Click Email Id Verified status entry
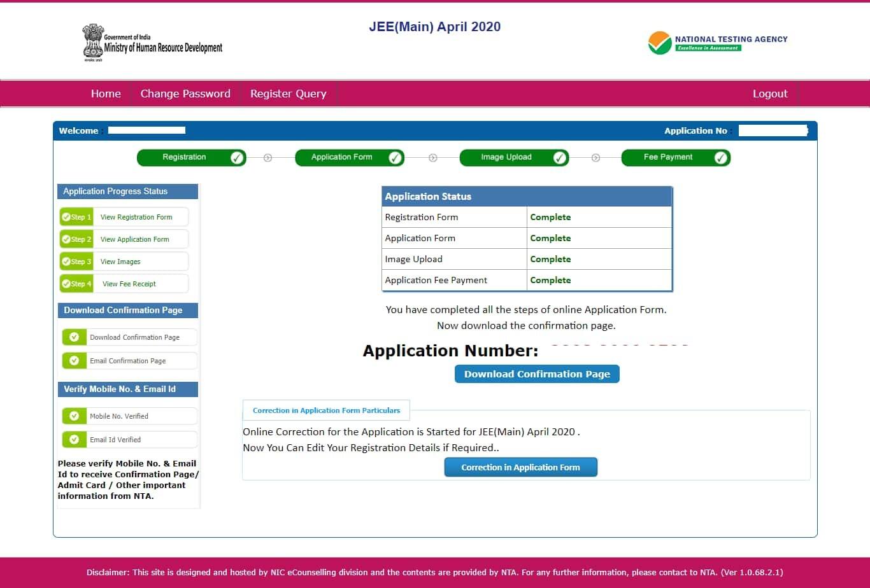Screen dimensions: 870x588 tap(115, 440)
